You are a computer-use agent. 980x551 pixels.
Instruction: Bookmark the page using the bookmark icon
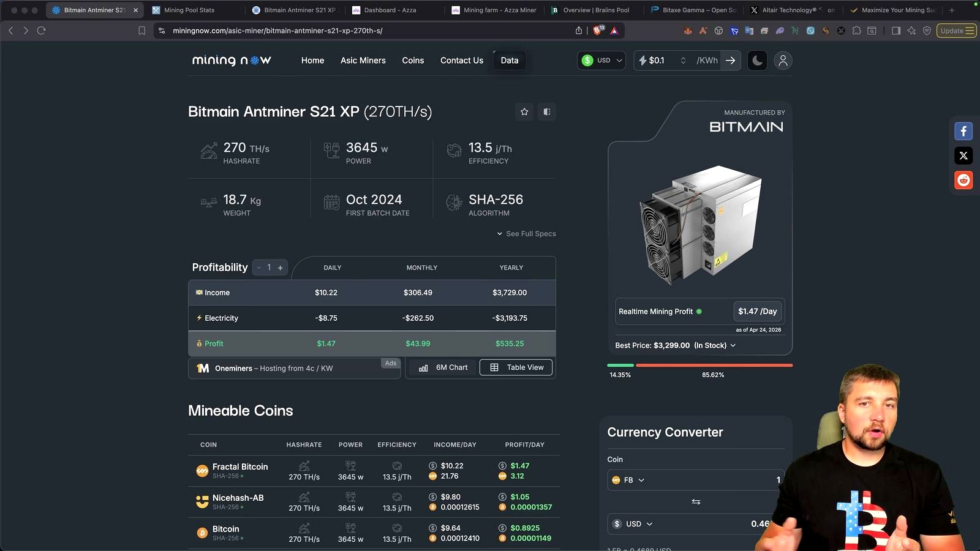tap(142, 31)
